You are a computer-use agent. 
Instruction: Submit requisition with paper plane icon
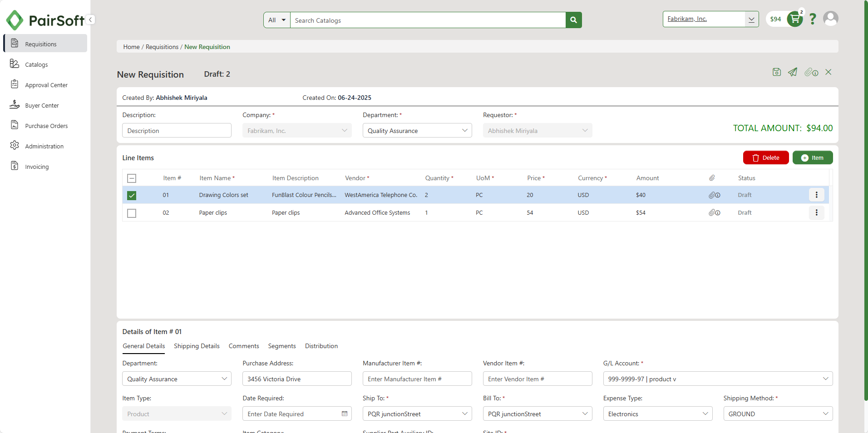pyautogui.click(x=793, y=72)
